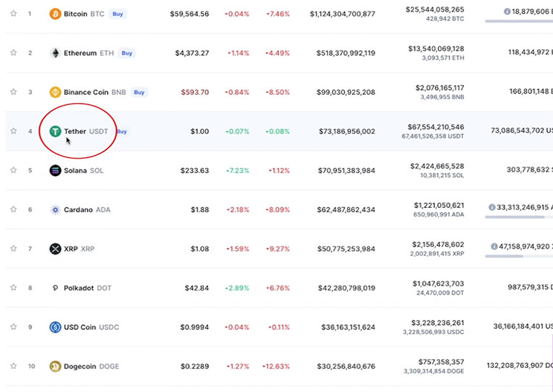Click Bitcoin price $59,564.56
The width and height of the screenshot is (553, 392).
[x=189, y=14]
